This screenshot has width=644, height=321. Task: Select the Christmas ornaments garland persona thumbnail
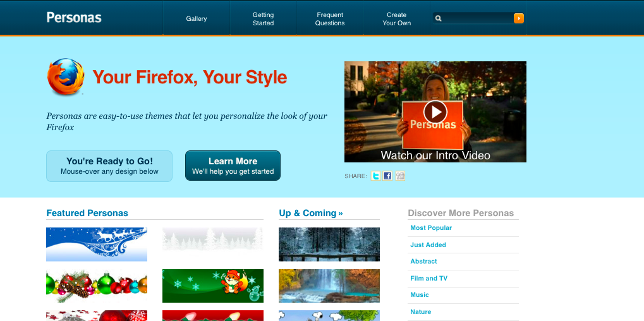pyautogui.click(x=97, y=286)
